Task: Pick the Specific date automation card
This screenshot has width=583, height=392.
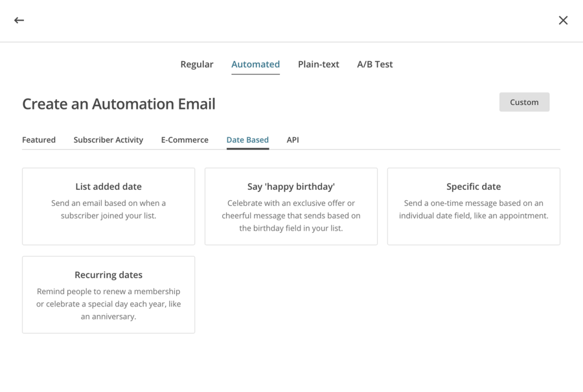Action: 474,207
